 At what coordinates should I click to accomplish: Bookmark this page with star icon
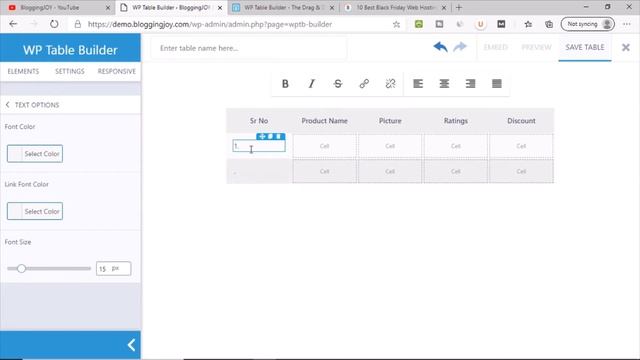(396, 24)
